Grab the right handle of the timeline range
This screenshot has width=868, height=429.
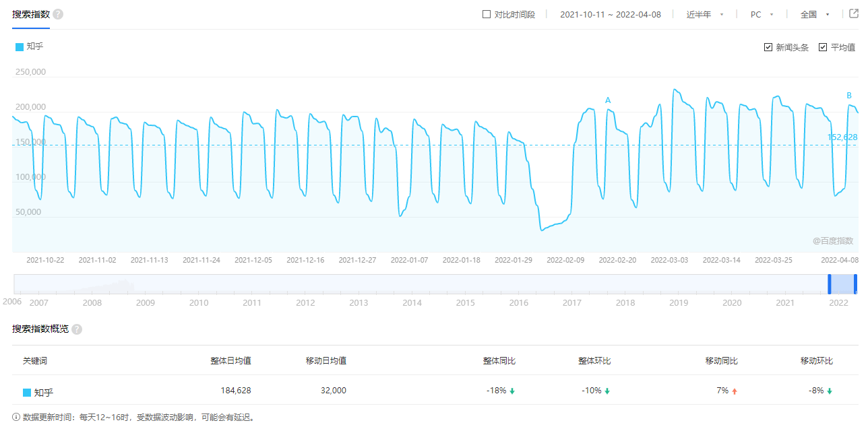(x=855, y=284)
